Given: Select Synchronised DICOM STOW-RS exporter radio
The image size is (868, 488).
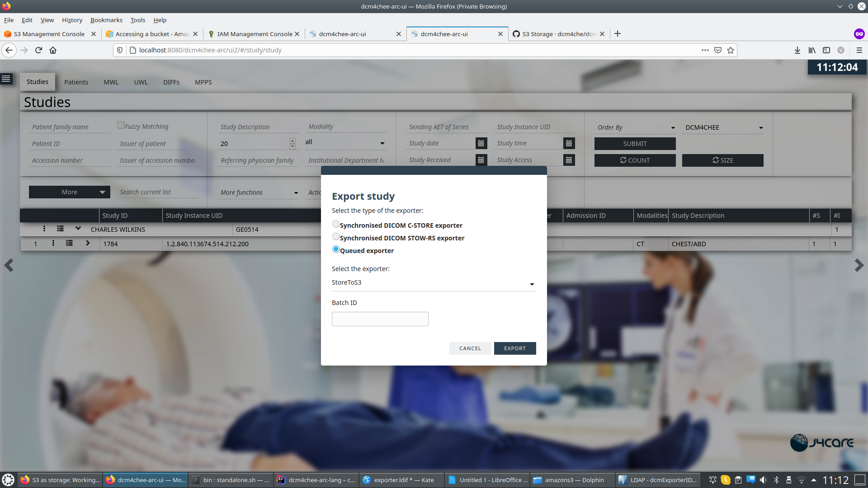Looking at the screenshot, I should pos(336,237).
